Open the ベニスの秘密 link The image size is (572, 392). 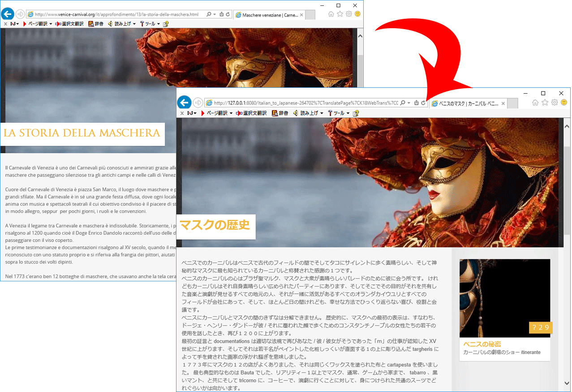tap(482, 344)
